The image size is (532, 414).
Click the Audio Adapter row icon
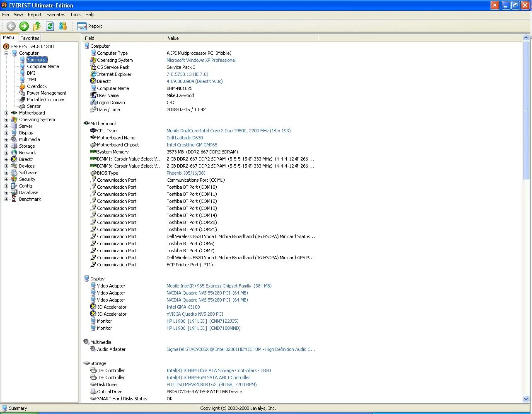(x=93, y=349)
